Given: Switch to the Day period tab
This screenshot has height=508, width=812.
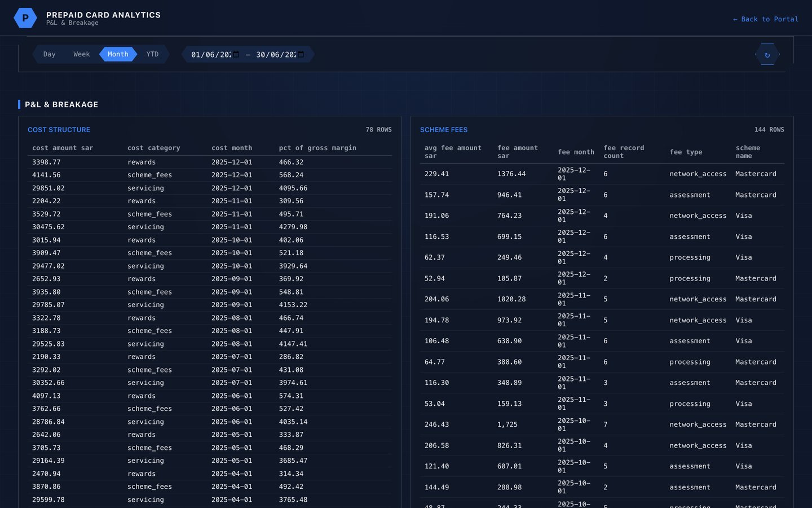Looking at the screenshot, I should point(49,54).
